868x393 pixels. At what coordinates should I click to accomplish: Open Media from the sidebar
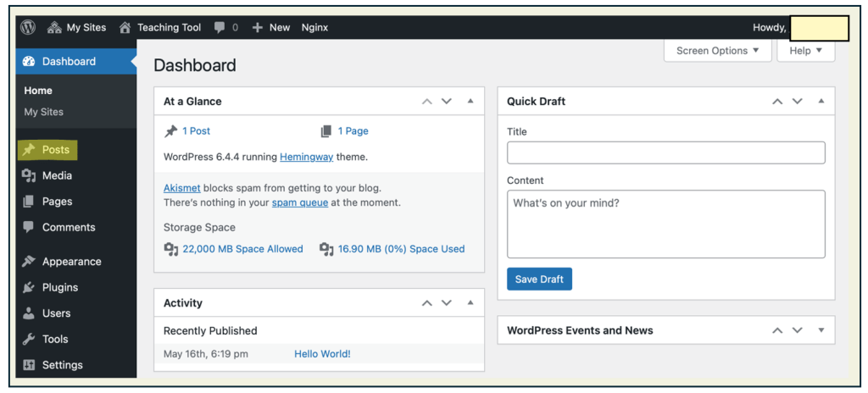57,175
